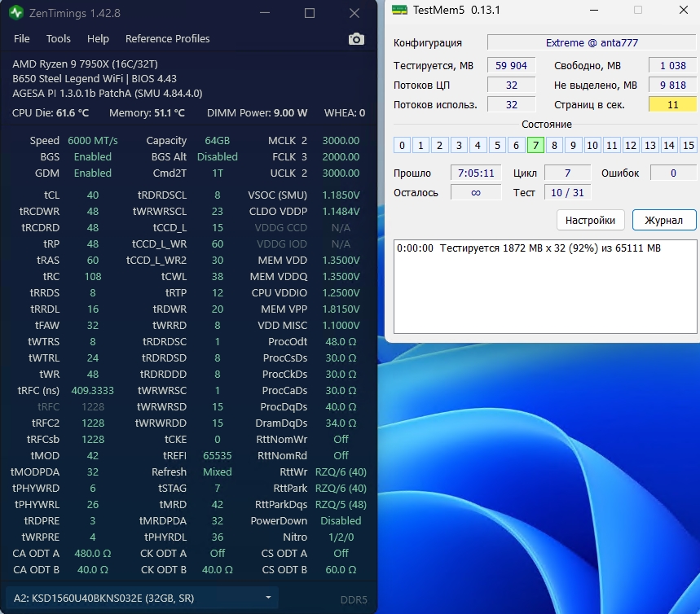
Task: Select thread state box 3
Action: point(459,146)
